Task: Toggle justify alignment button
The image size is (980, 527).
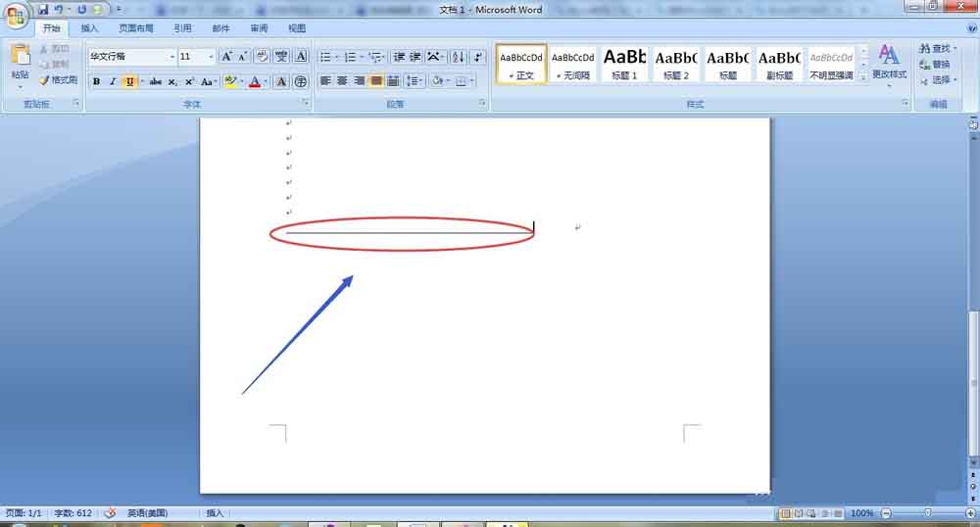Action: tap(375, 81)
